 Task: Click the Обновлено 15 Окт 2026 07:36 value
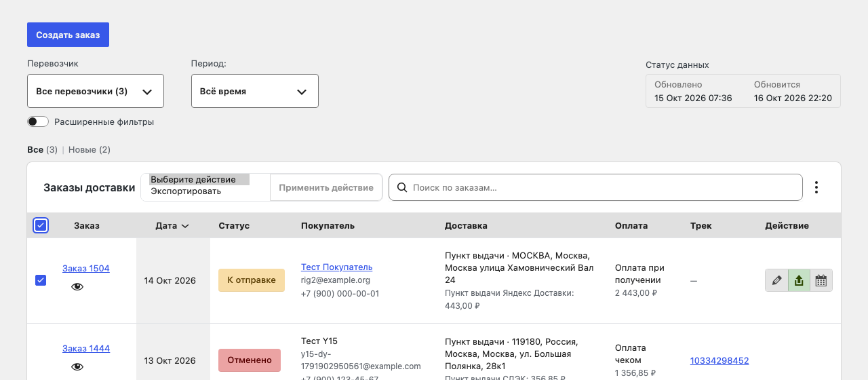[693, 98]
